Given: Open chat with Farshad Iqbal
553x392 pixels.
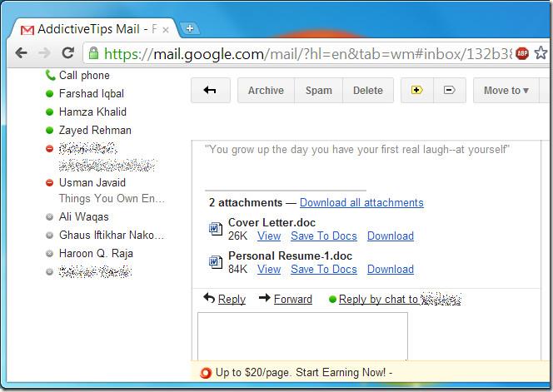Looking at the screenshot, I should click(91, 94).
